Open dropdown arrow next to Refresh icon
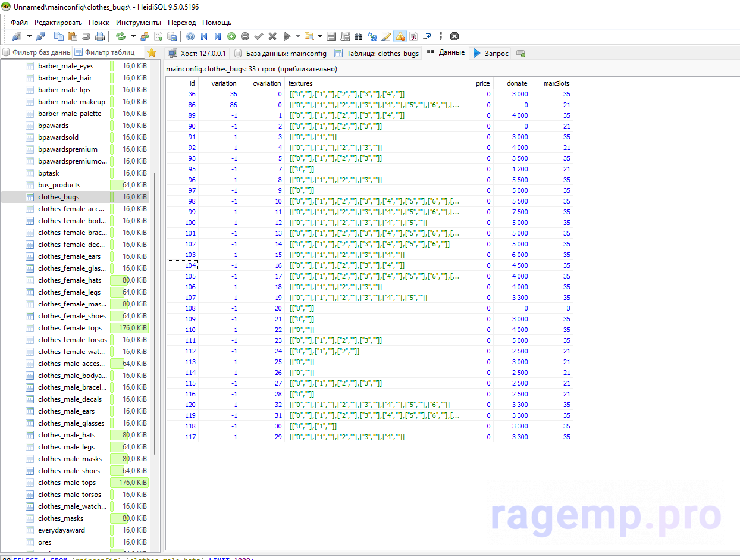 pos(133,36)
